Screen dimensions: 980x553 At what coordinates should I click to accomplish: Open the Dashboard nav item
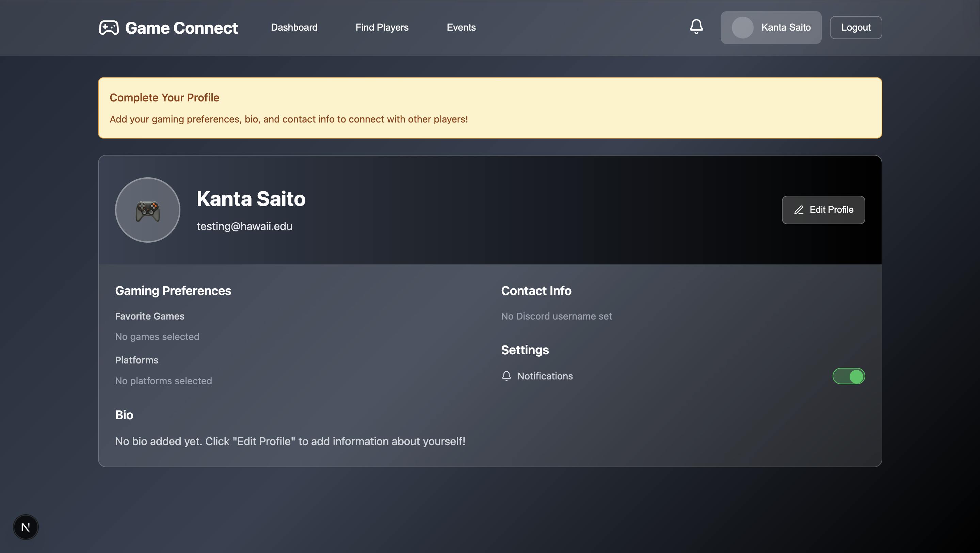pos(294,27)
